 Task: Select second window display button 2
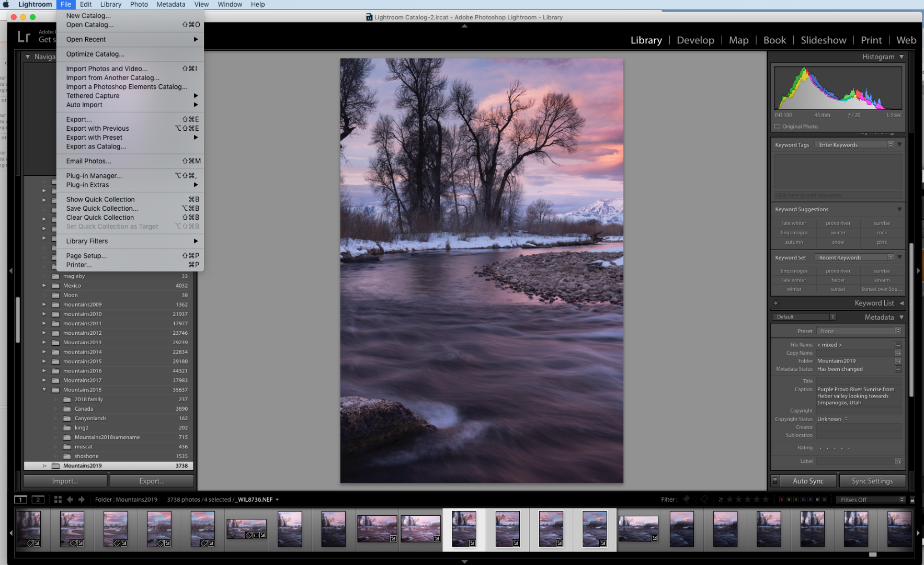38,500
